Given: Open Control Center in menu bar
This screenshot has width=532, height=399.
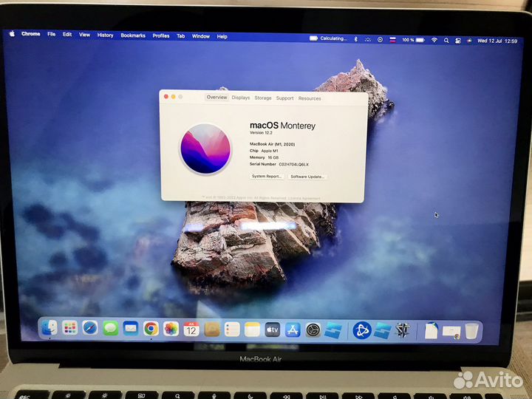Looking at the screenshot, I should [x=458, y=41].
